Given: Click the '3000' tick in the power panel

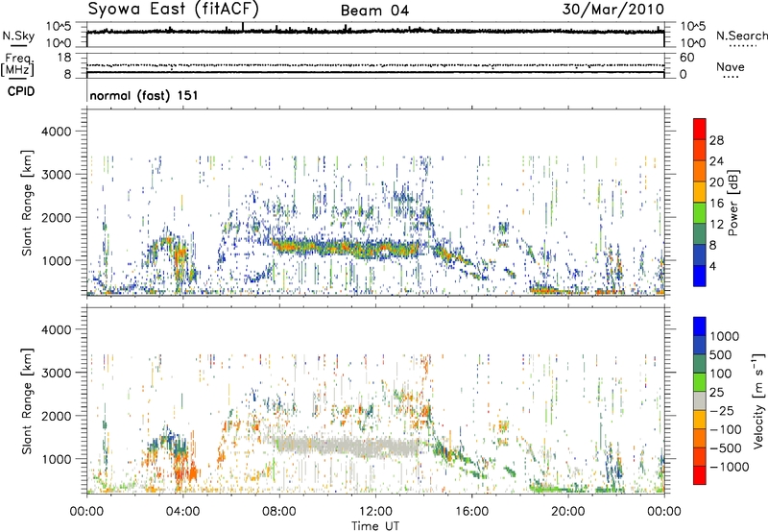Looking at the screenshot, I should pyautogui.click(x=56, y=175).
